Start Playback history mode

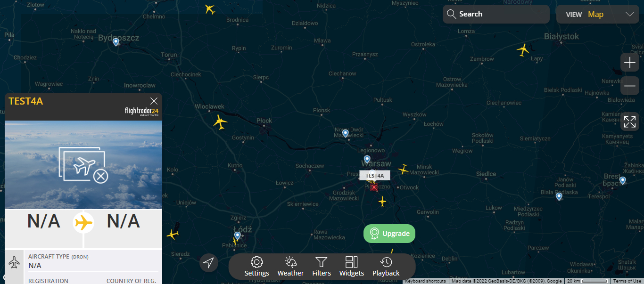pyautogui.click(x=386, y=267)
